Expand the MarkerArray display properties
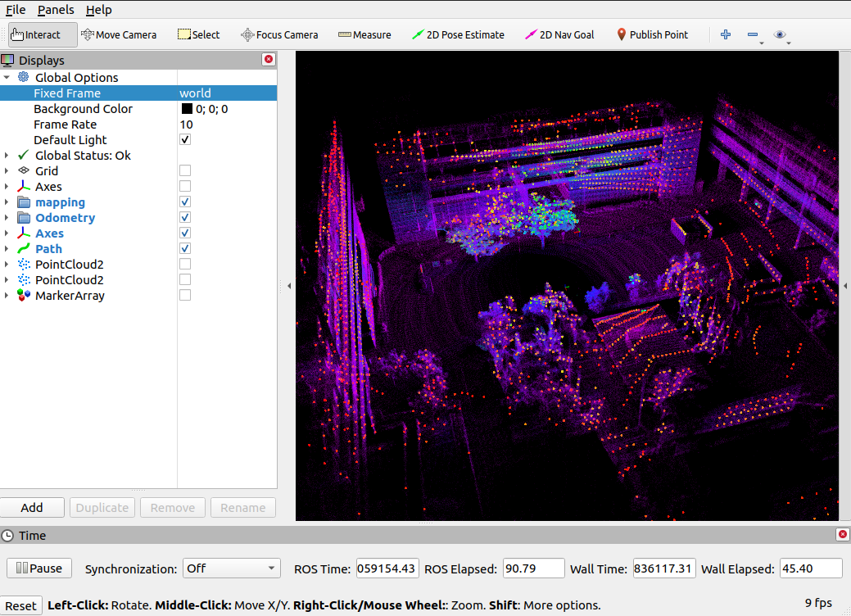The width and height of the screenshot is (851, 616). click(7, 295)
